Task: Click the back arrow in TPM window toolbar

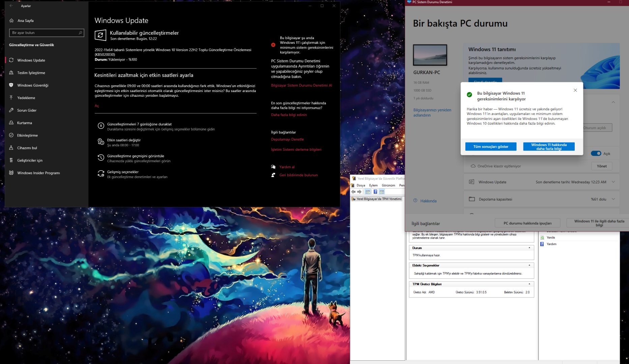Action: (353, 192)
